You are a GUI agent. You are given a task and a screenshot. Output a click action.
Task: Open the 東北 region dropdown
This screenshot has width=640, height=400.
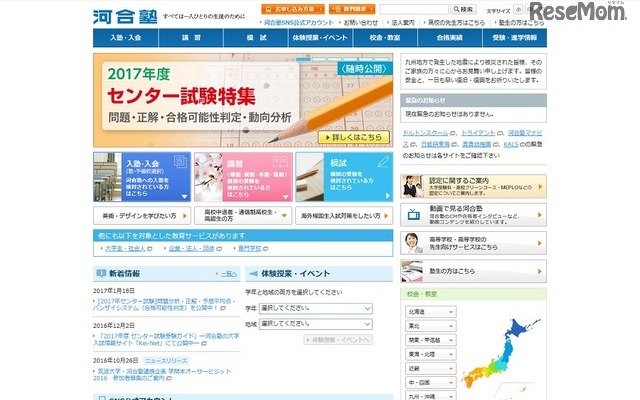tap(431, 326)
